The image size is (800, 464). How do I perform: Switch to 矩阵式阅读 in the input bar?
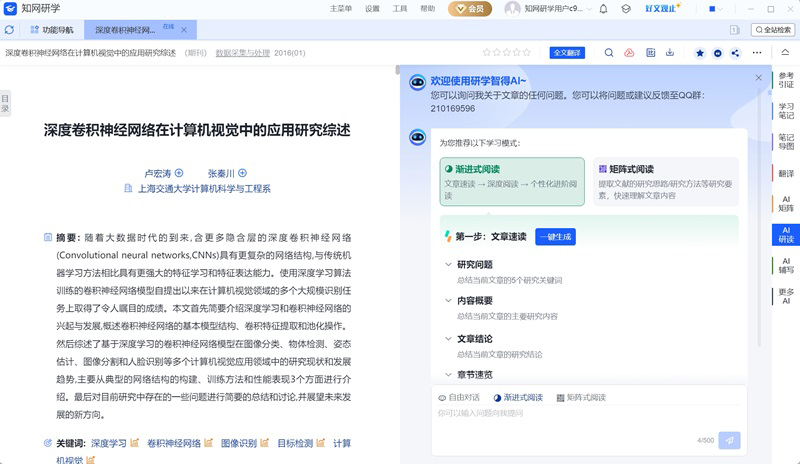581,398
